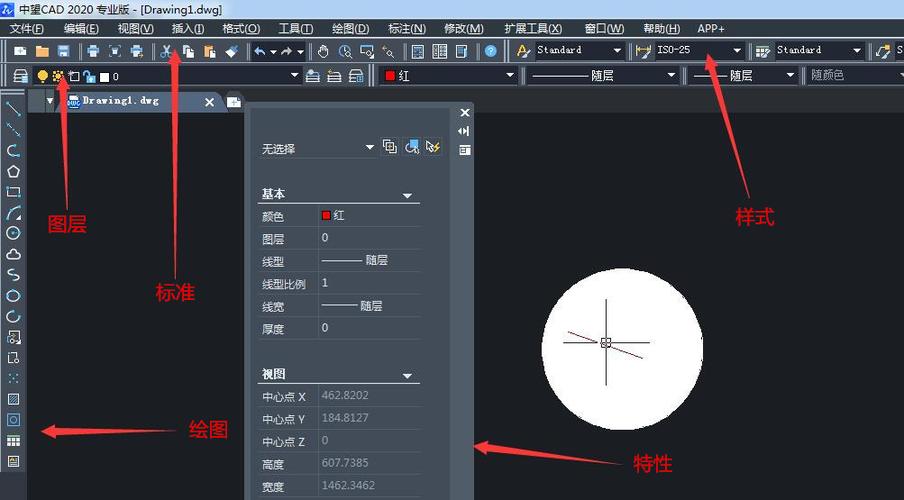Open the undo history dropdown arrow
This screenshot has width=904, height=500.
273,52
